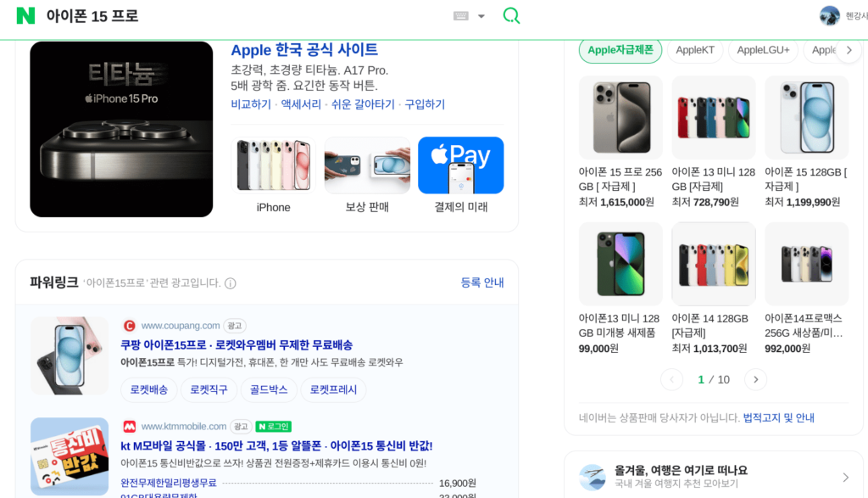Expand the keyboard input dropdown arrow
The width and height of the screenshot is (868, 498).
coord(481,16)
